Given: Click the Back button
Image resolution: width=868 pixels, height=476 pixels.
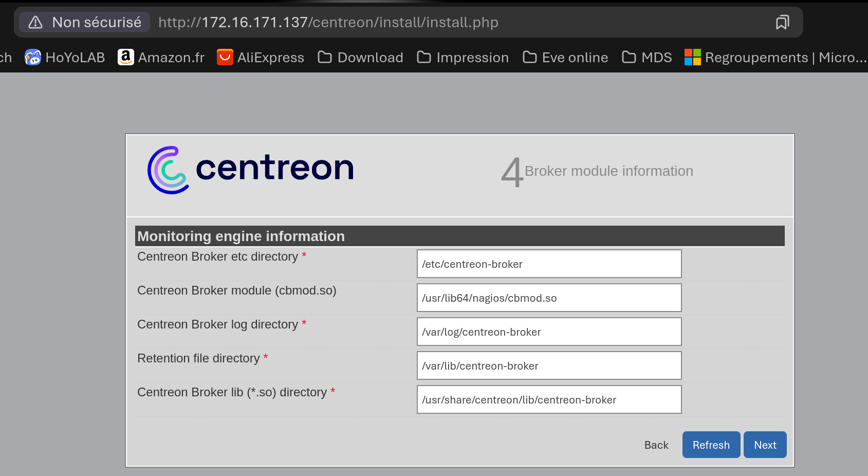Looking at the screenshot, I should [x=656, y=445].
